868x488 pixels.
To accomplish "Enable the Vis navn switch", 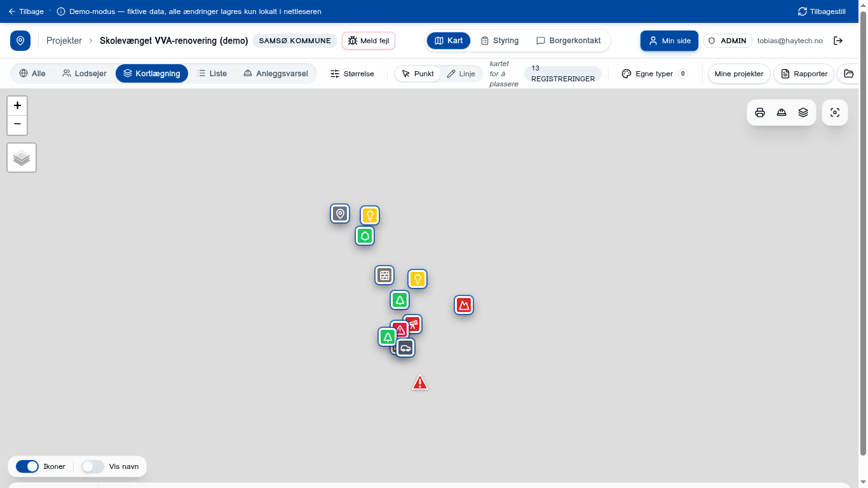I will click(x=93, y=466).
